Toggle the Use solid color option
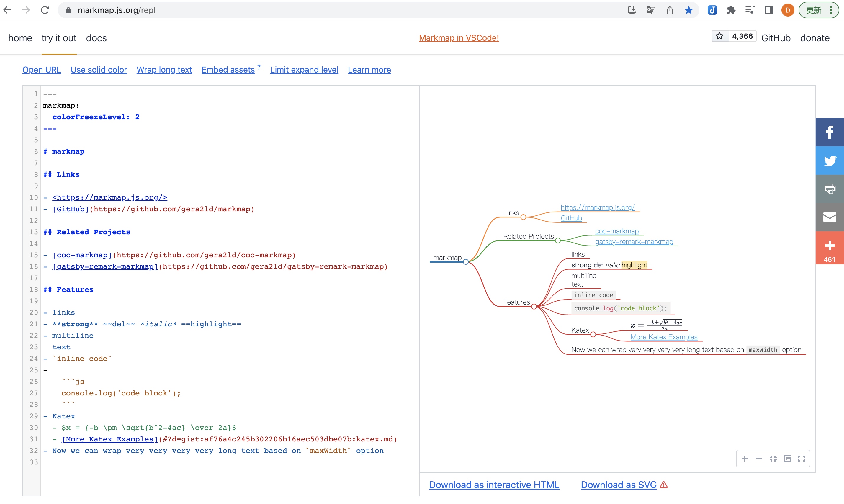 99,70
